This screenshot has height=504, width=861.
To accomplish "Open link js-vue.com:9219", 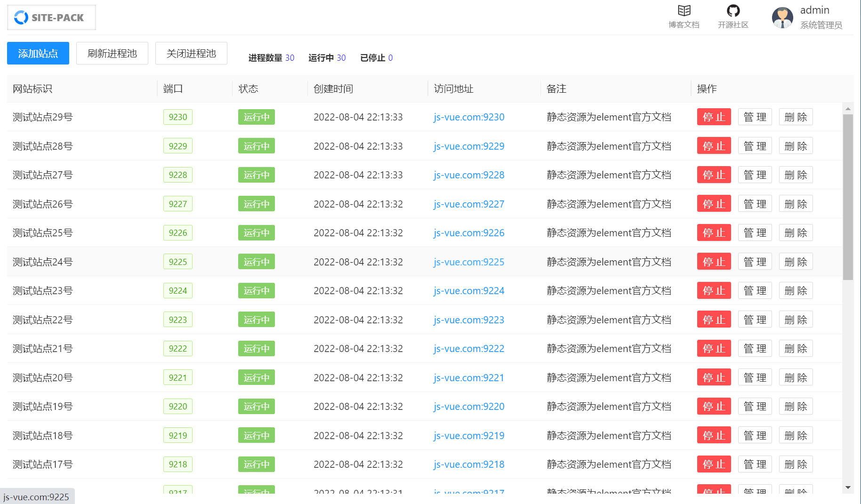I will tap(469, 436).
